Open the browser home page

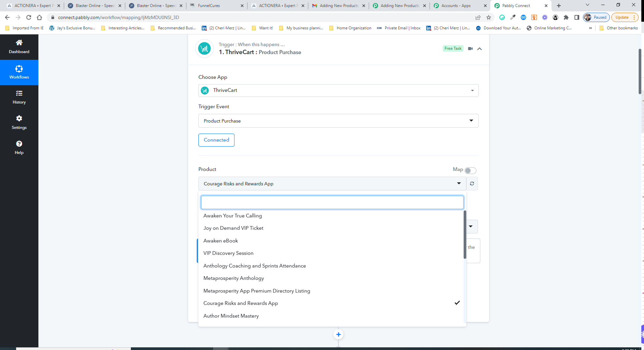click(39, 17)
